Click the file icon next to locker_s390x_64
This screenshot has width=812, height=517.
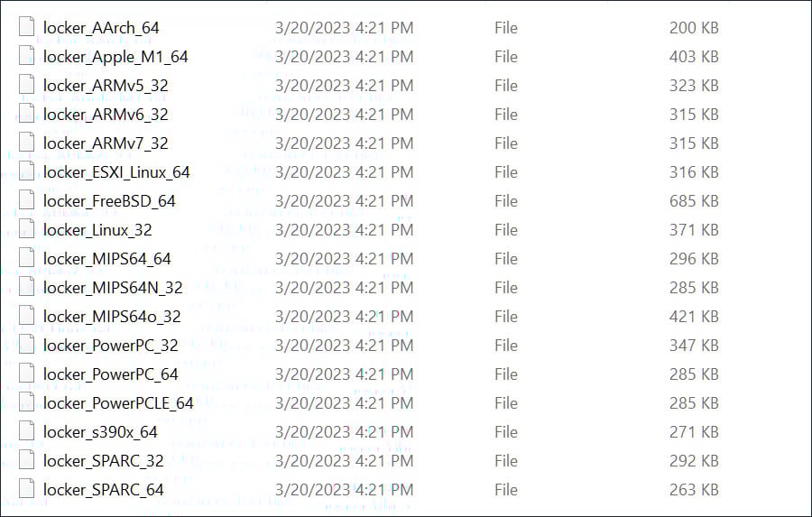coord(27,432)
